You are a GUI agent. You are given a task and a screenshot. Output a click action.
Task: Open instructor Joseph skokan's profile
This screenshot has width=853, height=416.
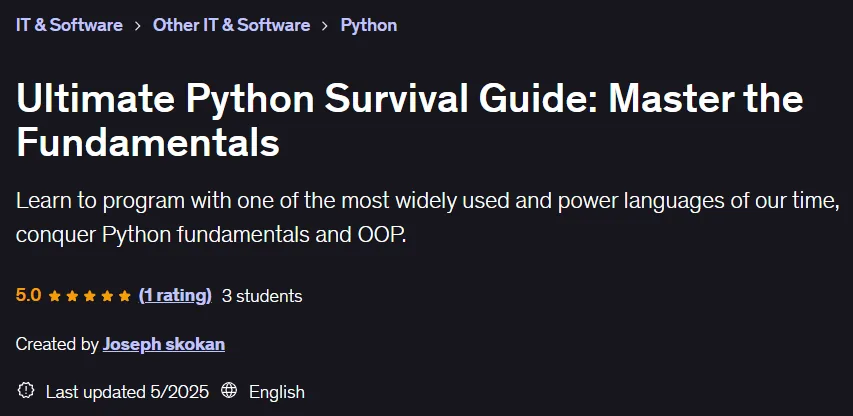(164, 344)
